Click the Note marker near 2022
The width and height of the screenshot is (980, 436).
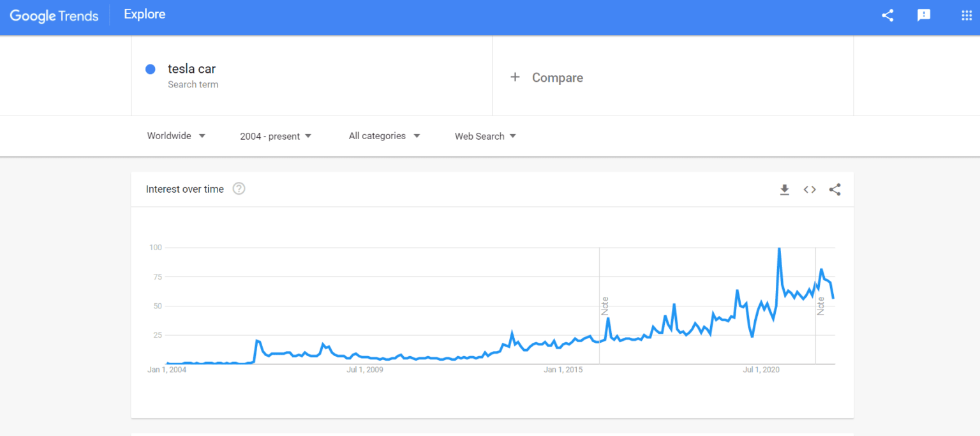coord(821,306)
